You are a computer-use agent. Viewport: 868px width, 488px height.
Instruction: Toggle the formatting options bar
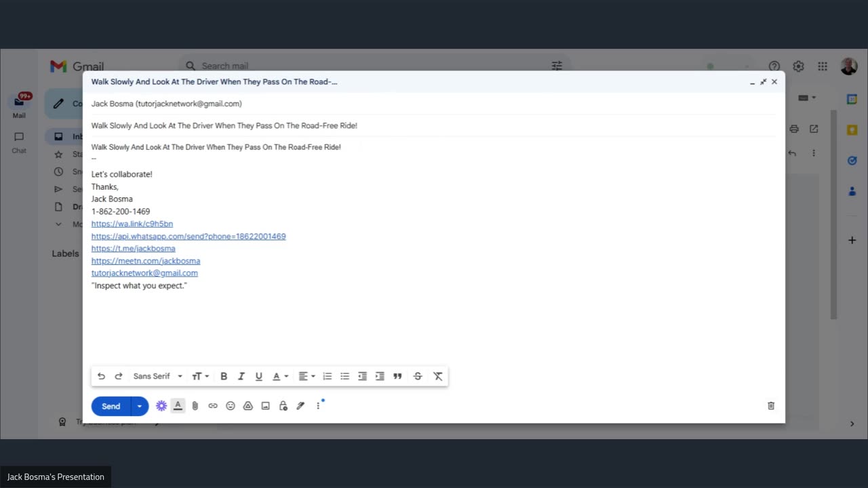(178, 405)
